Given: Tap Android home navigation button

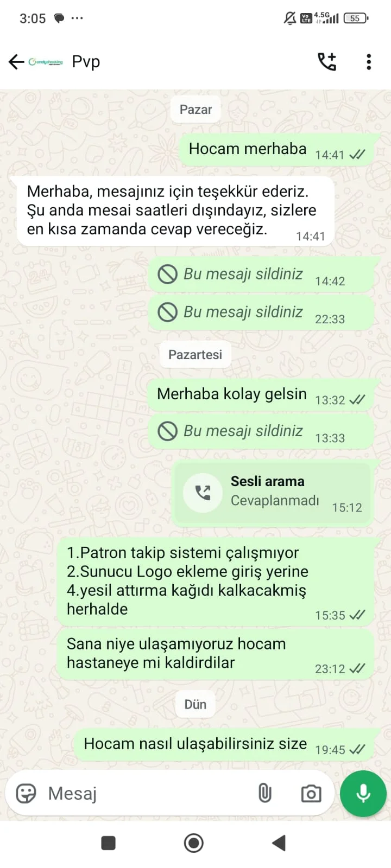Looking at the screenshot, I should click(194, 843).
